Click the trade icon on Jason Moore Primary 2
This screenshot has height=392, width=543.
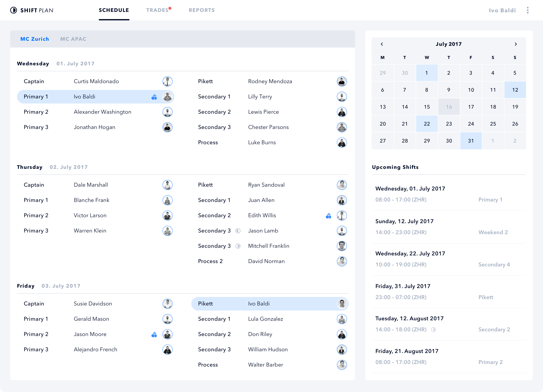click(154, 334)
